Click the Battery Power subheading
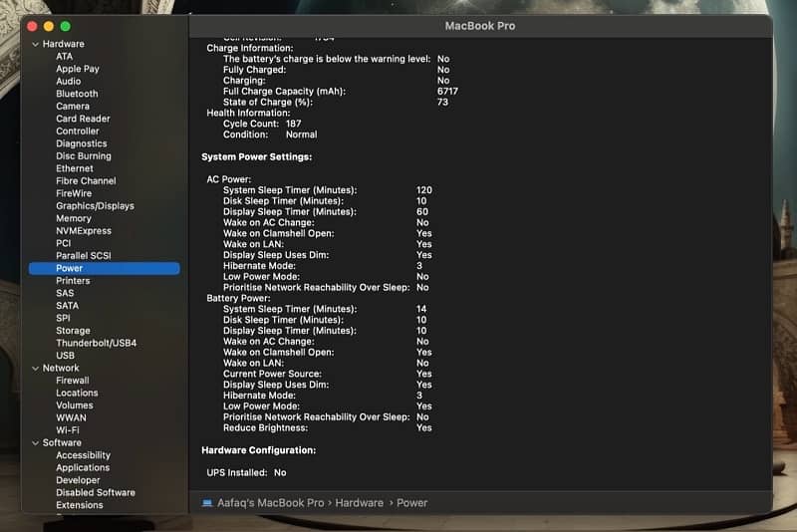797x532 pixels. click(x=238, y=298)
